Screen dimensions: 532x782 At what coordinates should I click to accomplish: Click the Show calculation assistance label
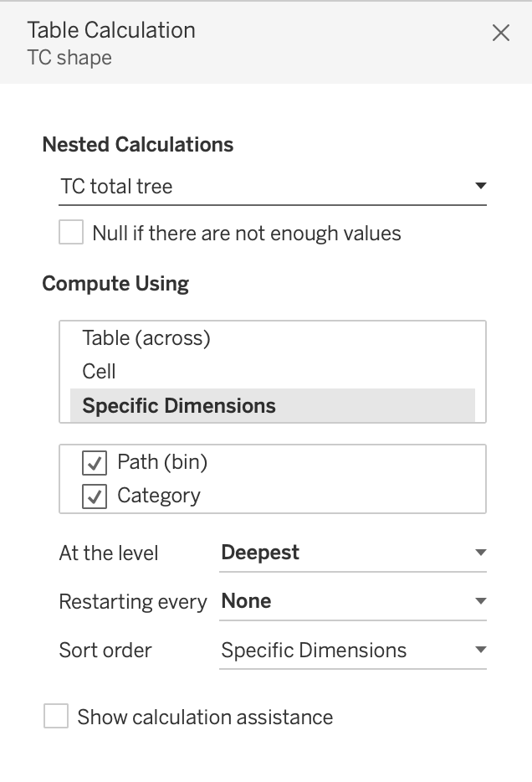tap(205, 718)
